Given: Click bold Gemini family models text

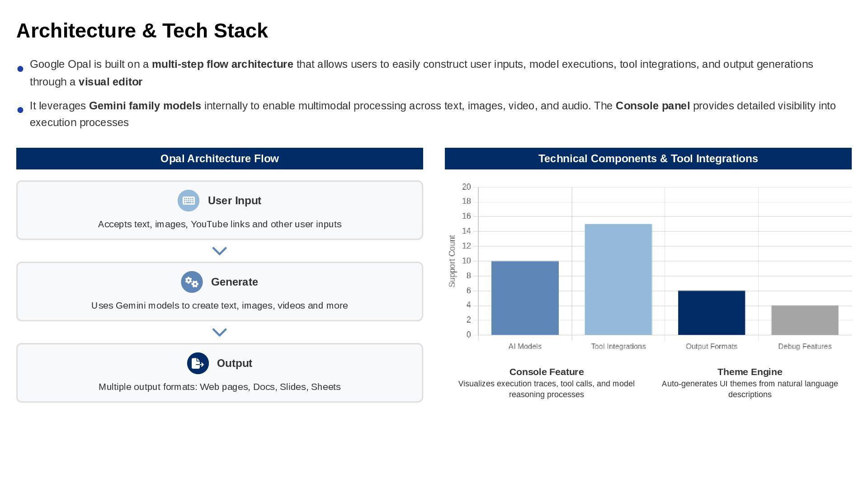Looking at the screenshot, I should point(145,106).
